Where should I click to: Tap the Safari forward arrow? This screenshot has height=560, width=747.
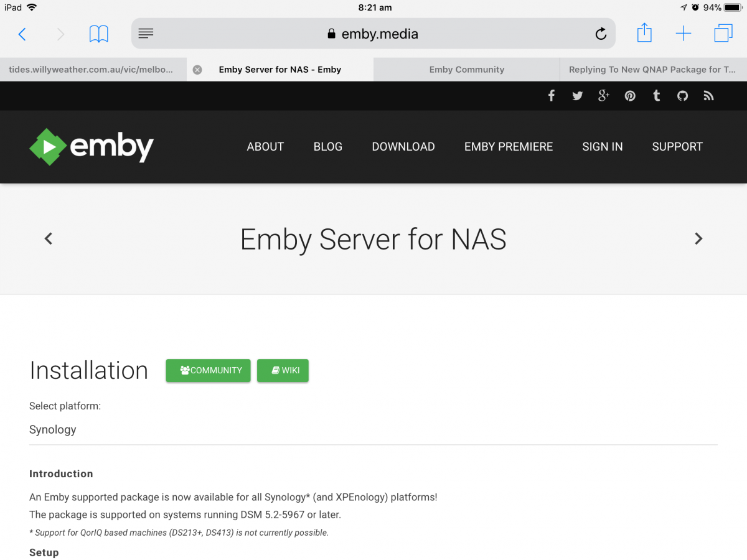[60, 34]
